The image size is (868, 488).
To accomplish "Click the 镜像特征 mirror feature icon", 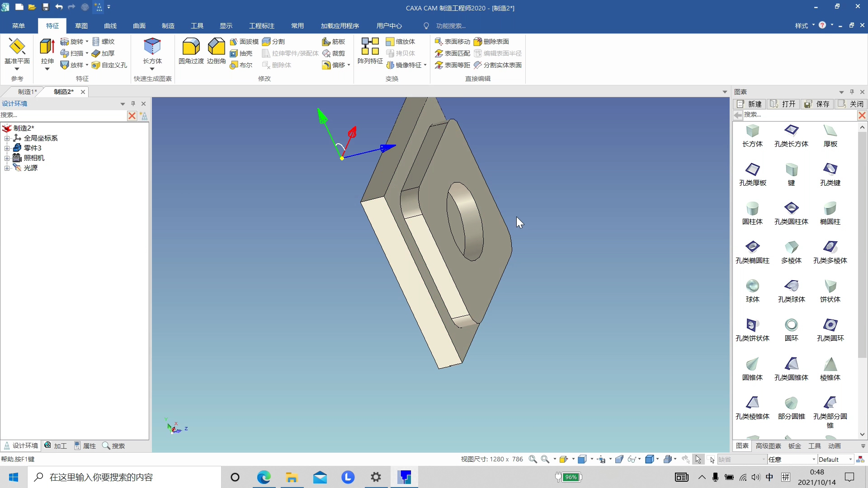I will tap(406, 65).
